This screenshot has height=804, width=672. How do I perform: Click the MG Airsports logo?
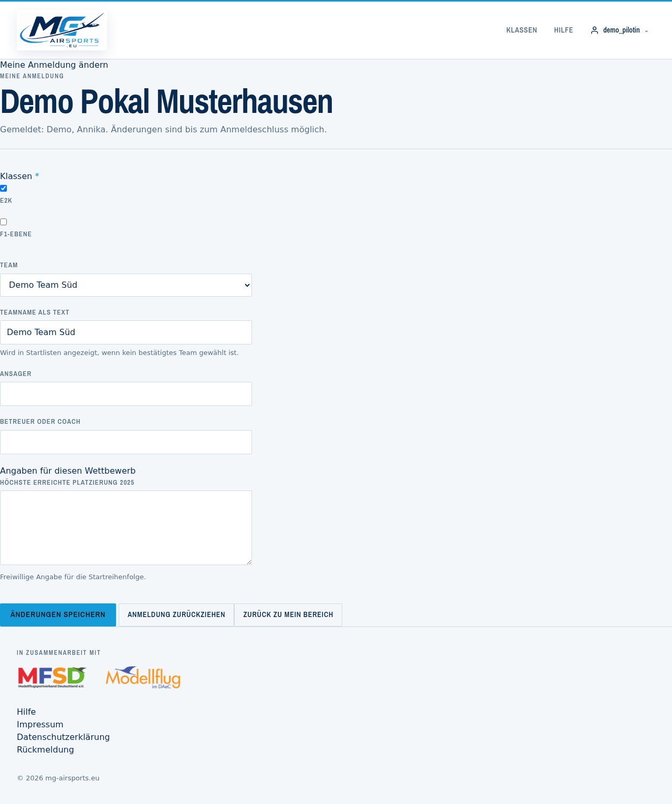tap(62, 30)
